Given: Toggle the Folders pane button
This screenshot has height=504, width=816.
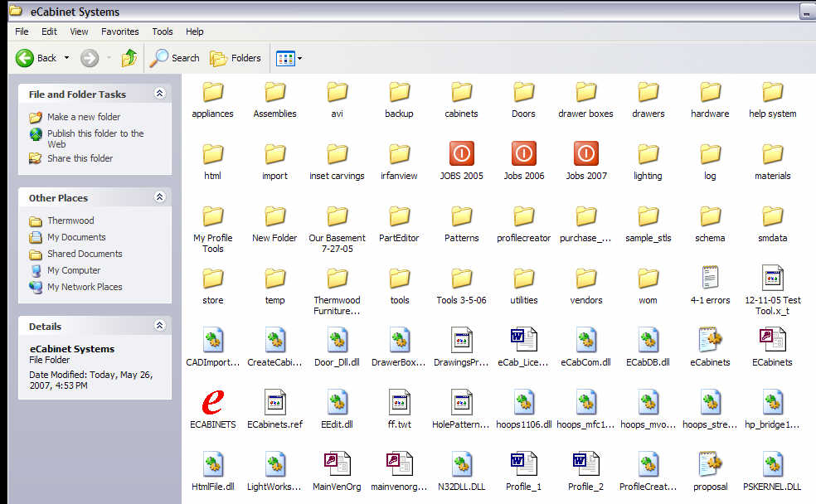Looking at the screenshot, I should 236,58.
